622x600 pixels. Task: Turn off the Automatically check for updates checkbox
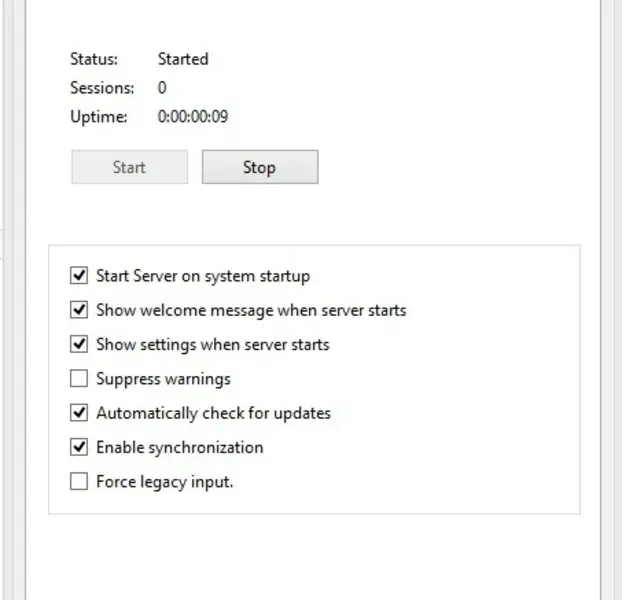click(80, 413)
